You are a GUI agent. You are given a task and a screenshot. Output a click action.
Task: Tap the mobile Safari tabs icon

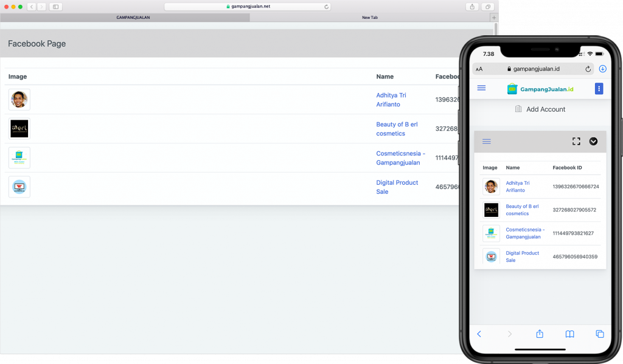coord(599,334)
